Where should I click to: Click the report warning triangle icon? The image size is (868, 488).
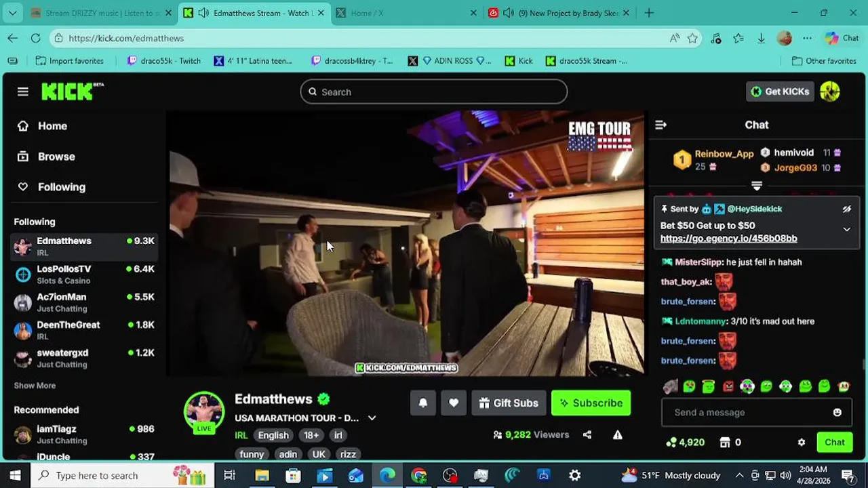pyautogui.click(x=618, y=435)
